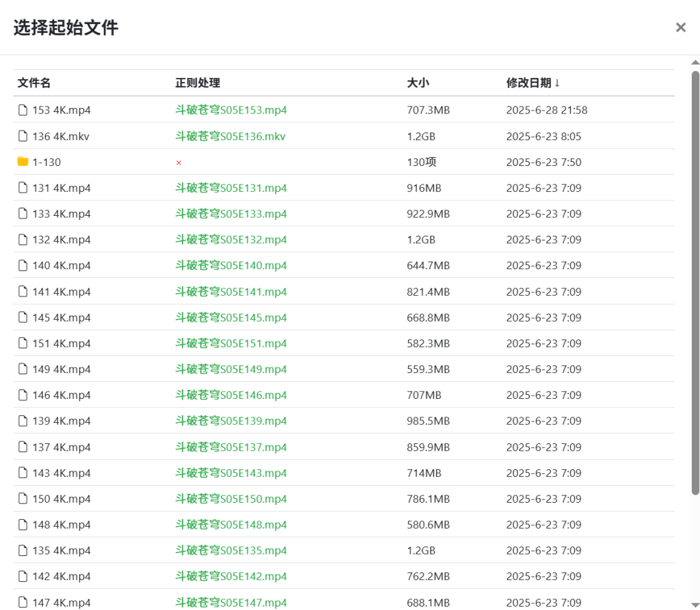The image size is (700, 610).
Task: Select file name 140 4K.mp4
Action: tap(62, 266)
